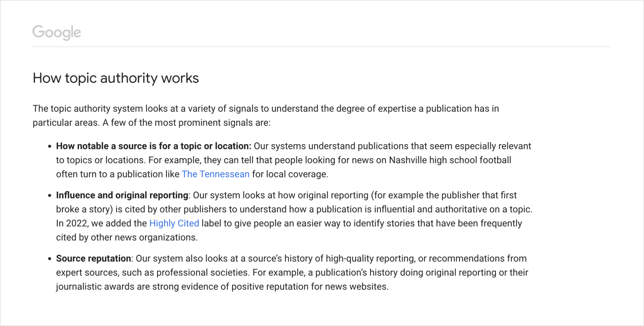This screenshot has height=326, width=644.
Task: Click intro line starting The topic authority system
Action: coord(266,108)
